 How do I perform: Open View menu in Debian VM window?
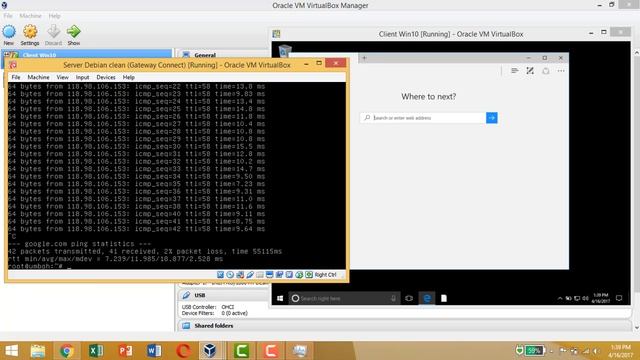pos(62,77)
